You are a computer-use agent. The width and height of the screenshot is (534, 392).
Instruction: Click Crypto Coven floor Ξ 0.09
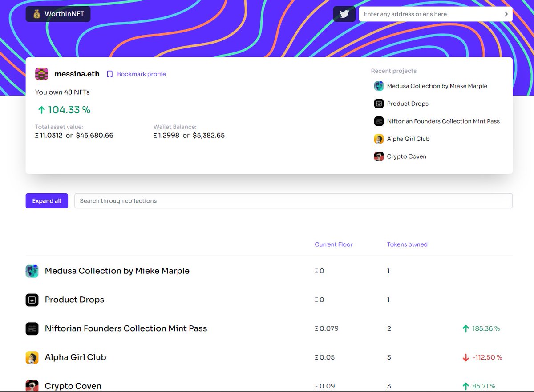pos(325,386)
